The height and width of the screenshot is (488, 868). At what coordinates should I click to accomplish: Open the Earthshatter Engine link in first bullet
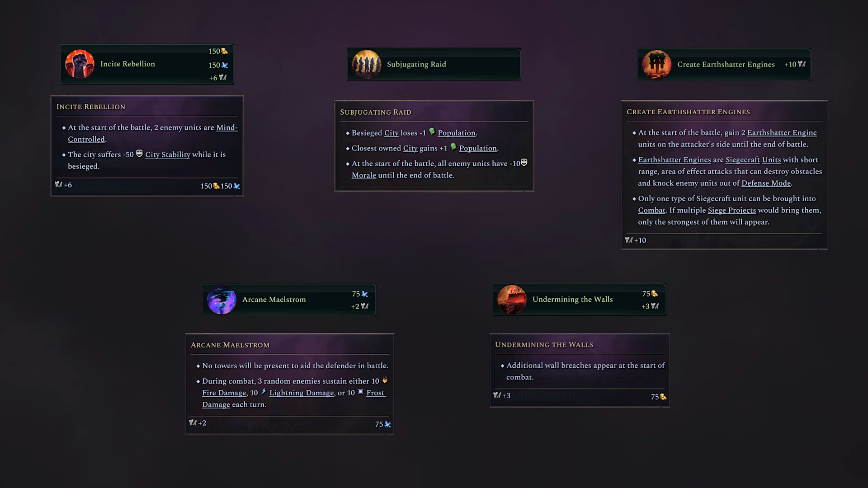pos(782,132)
